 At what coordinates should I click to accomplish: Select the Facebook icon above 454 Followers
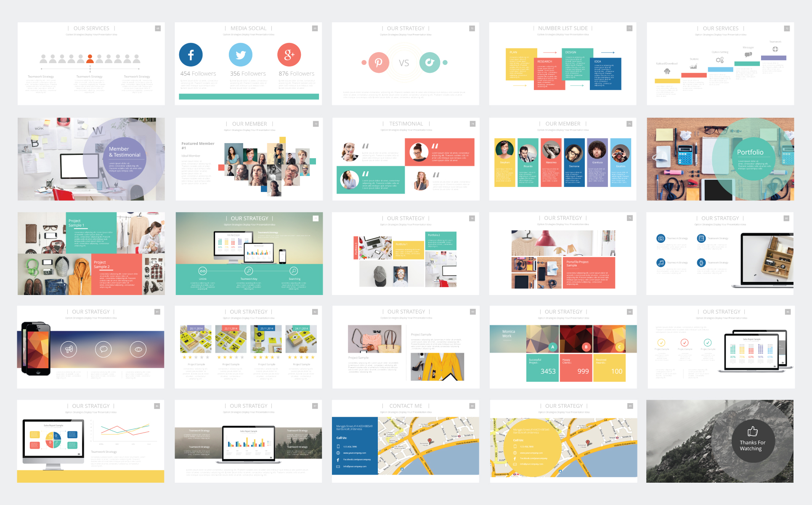[191, 54]
